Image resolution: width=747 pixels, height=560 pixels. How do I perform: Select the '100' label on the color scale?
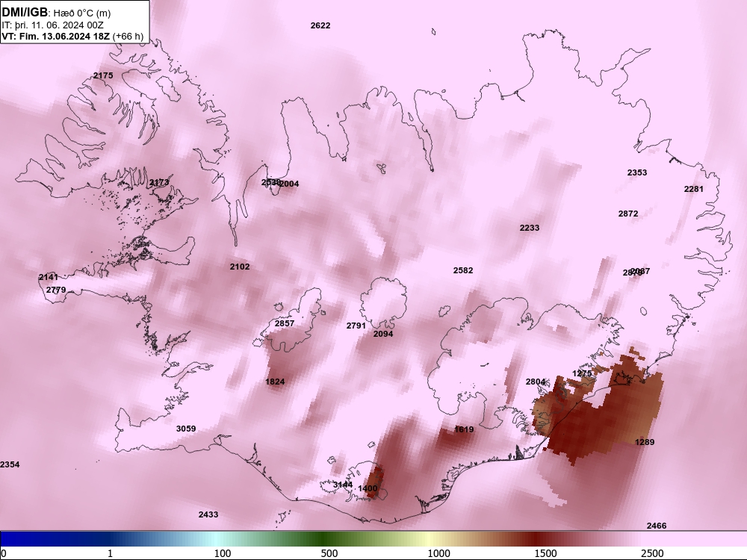(x=223, y=553)
